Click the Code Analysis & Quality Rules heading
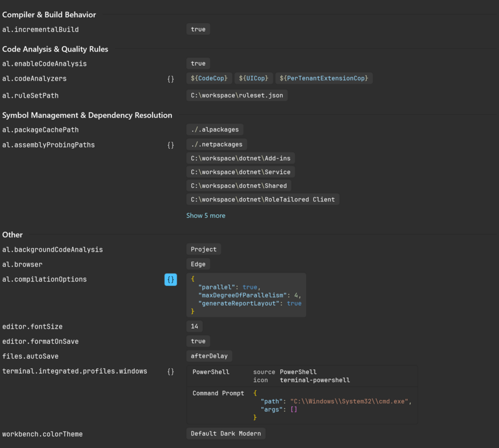This screenshot has height=448, width=499. (x=55, y=49)
